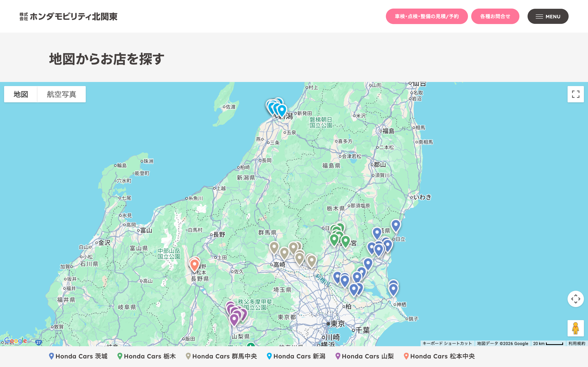Click the Google logo on the map
588x367 pixels.
pos(16,341)
